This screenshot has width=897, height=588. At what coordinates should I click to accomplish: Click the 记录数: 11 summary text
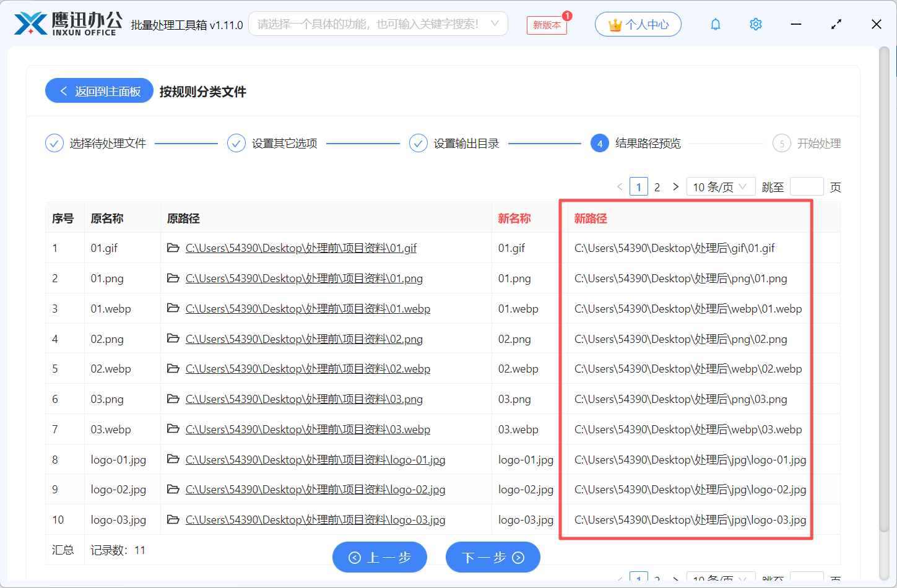point(118,550)
